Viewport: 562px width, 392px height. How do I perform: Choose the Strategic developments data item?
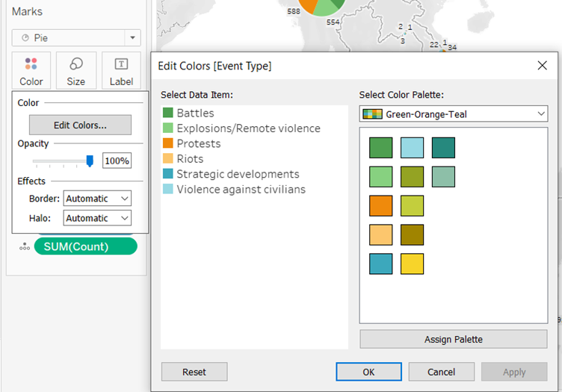click(x=238, y=174)
